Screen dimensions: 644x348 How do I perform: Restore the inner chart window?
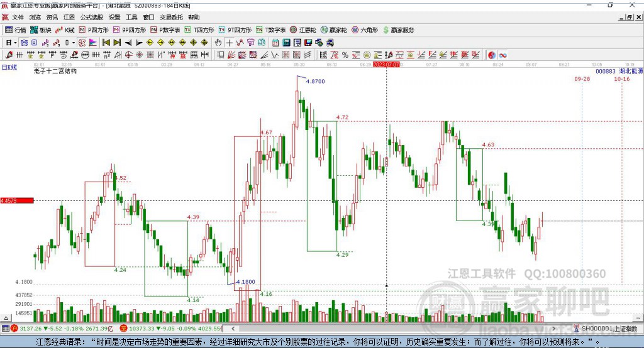click(x=629, y=17)
